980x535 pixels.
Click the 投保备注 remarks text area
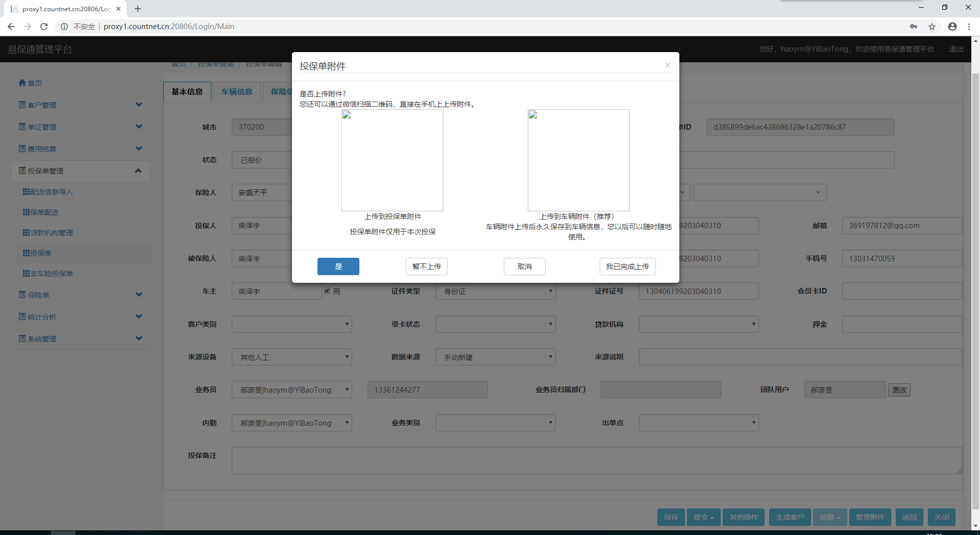pos(597,460)
